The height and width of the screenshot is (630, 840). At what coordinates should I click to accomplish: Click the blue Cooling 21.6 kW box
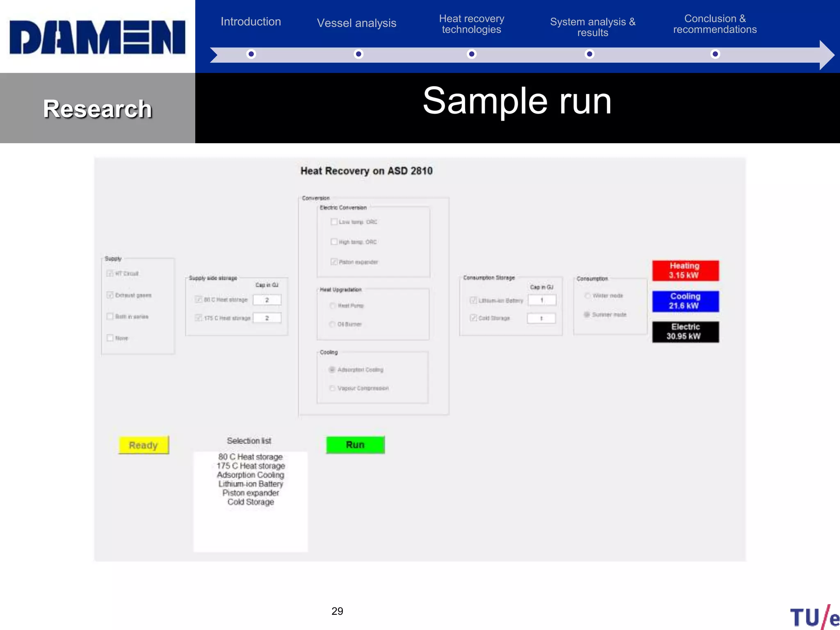coord(685,301)
